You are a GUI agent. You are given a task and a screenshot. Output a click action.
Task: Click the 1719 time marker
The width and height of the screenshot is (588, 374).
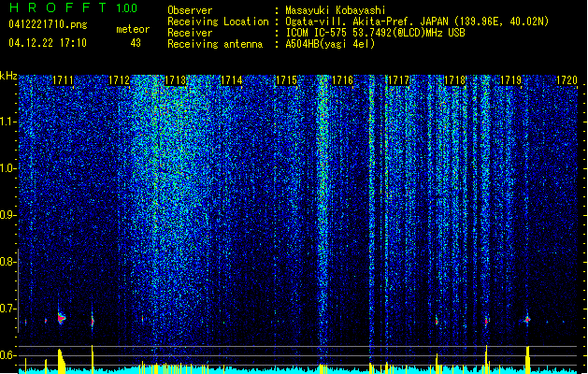tap(510, 80)
